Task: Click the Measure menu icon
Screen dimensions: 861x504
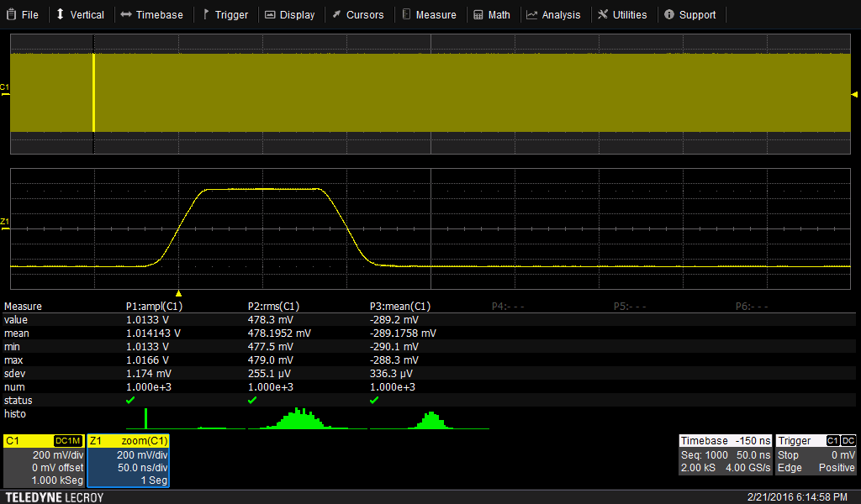Action: coord(407,14)
